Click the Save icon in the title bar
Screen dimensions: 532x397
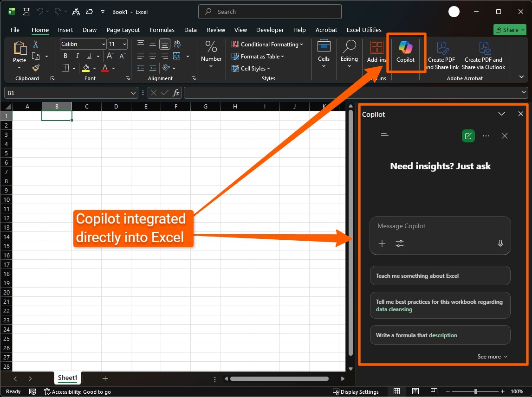point(26,12)
